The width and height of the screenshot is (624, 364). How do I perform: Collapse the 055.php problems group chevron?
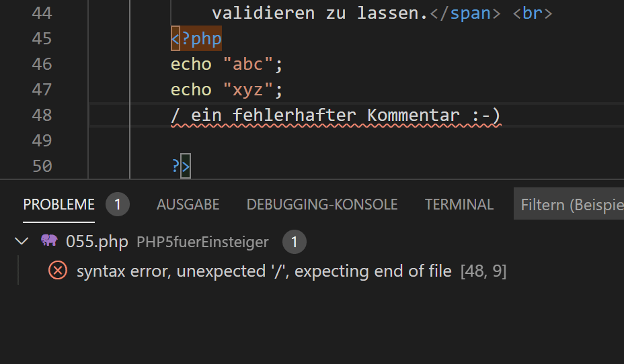click(x=23, y=241)
